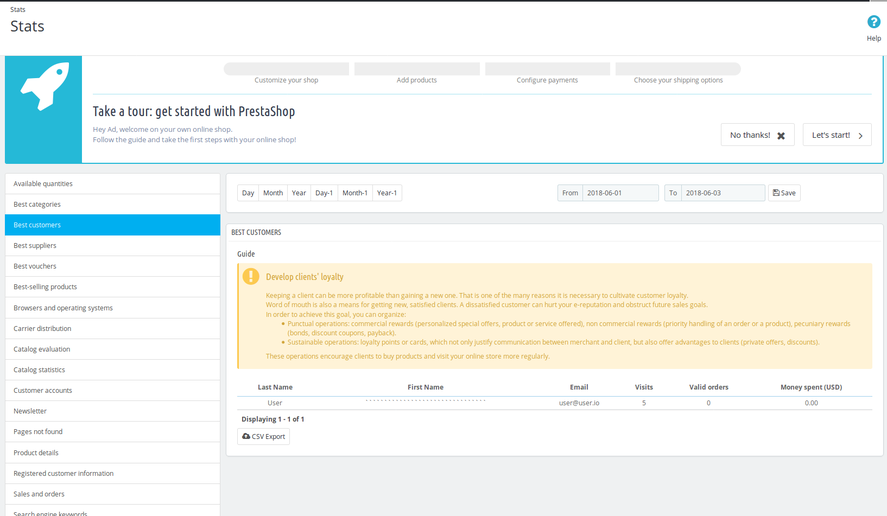
Task: Open Catalog statistics page
Action: [113, 370]
